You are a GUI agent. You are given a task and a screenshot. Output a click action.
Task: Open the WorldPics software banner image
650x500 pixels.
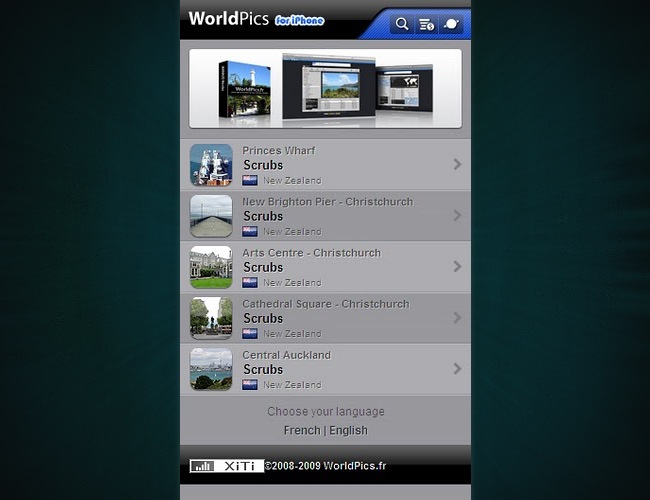325,88
